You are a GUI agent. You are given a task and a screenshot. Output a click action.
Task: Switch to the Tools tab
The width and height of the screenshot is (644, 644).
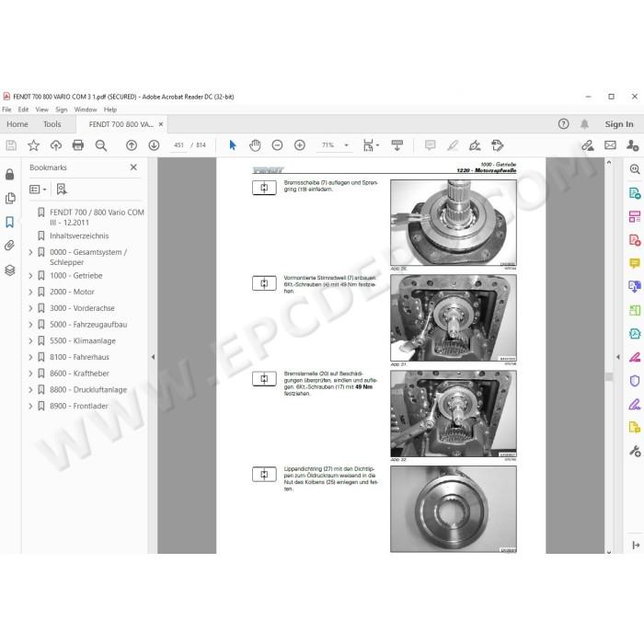coord(52,124)
